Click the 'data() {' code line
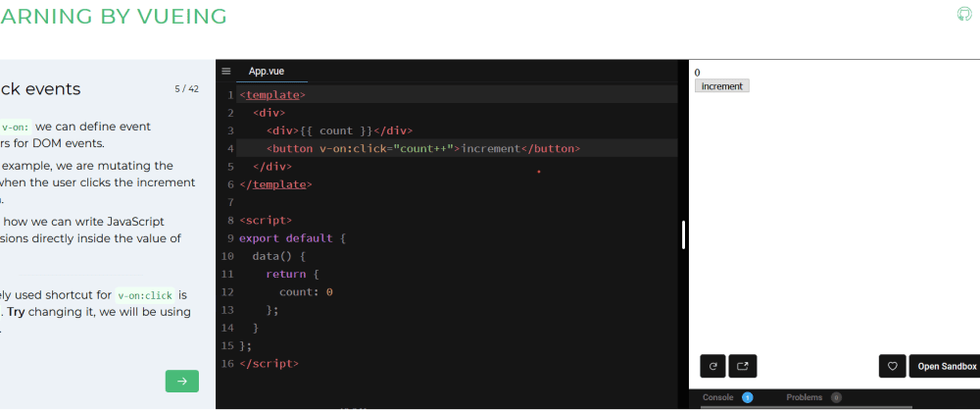This screenshot has height=412, width=980. (x=278, y=256)
